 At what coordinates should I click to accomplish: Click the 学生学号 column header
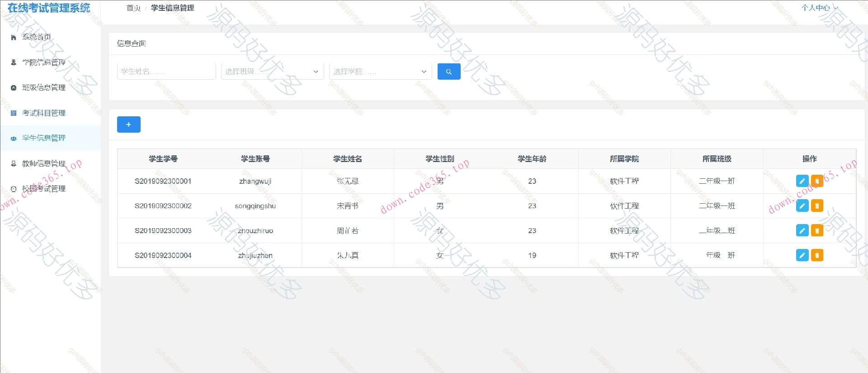coord(163,159)
